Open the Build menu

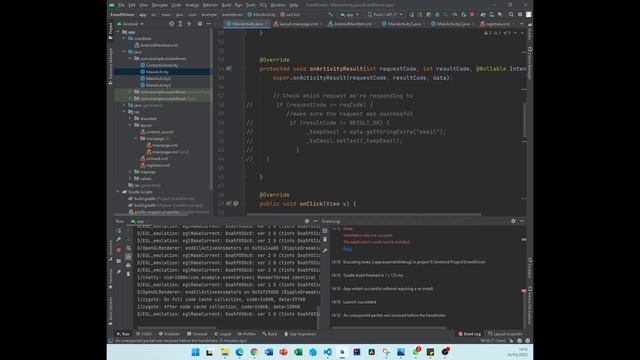[226, 5]
